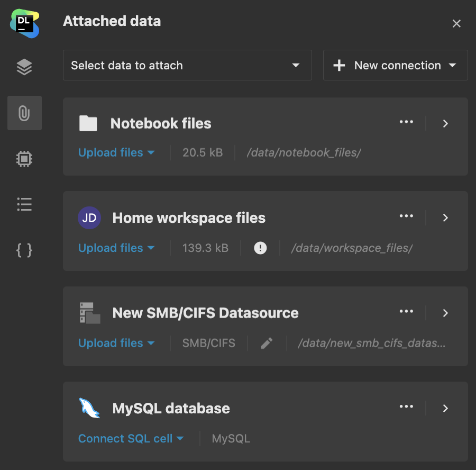The width and height of the screenshot is (476, 470).
Task: Close the Attached data panel
Action: coord(456,23)
